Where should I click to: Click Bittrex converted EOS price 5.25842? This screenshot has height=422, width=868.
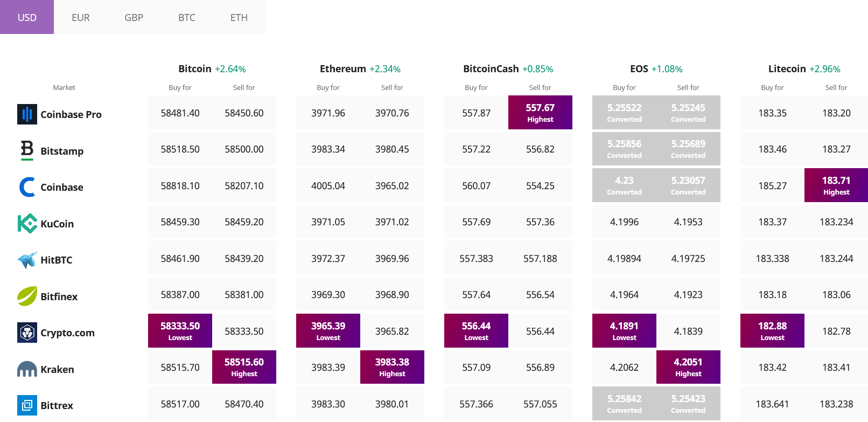coord(624,403)
